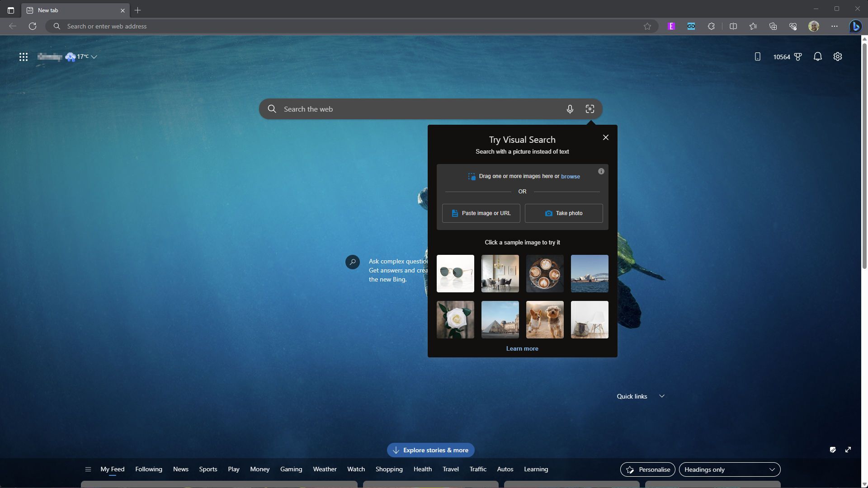Choose the Sydney Opera House sample image
Screen dimensions: 868x488
pyautogui.click(x=590, y=273)
